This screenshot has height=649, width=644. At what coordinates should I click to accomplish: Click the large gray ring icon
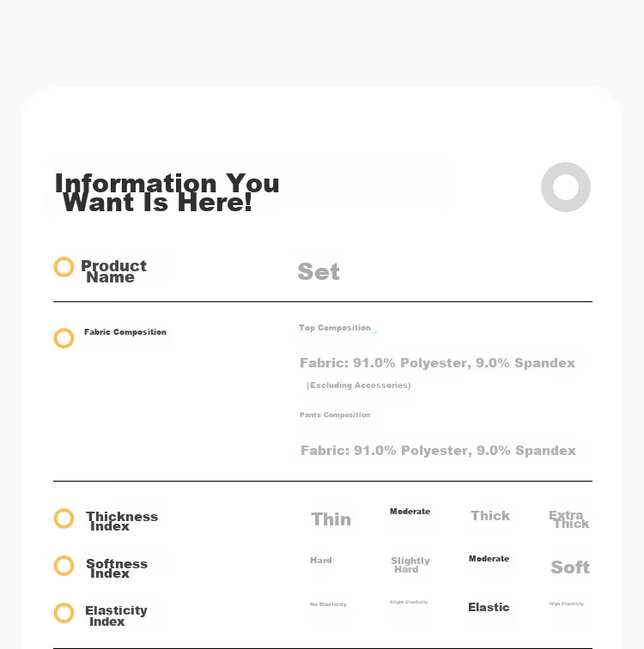(x=565, y=187)
